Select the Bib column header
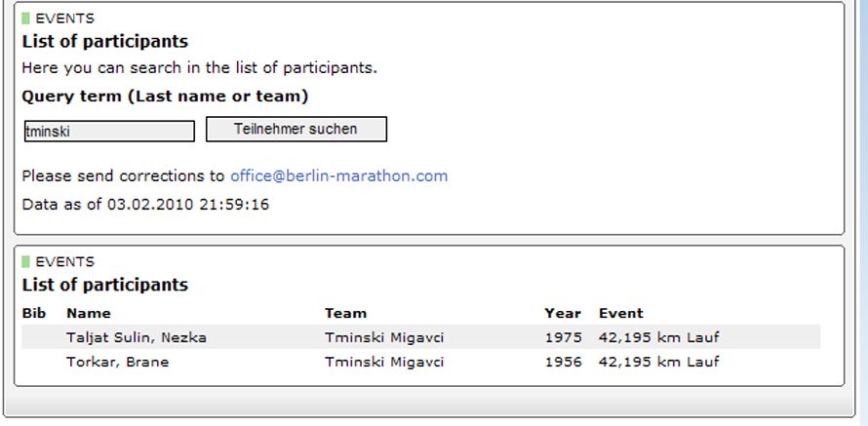This screenshot has height=426, width=868. pos(34,313)
